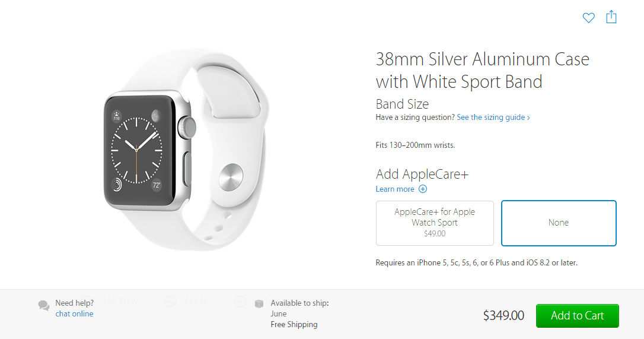Screen dimensions: 644x339
Task: Click the iPhone and iOS 8.2 requirements note
Action: click(476, 262)
